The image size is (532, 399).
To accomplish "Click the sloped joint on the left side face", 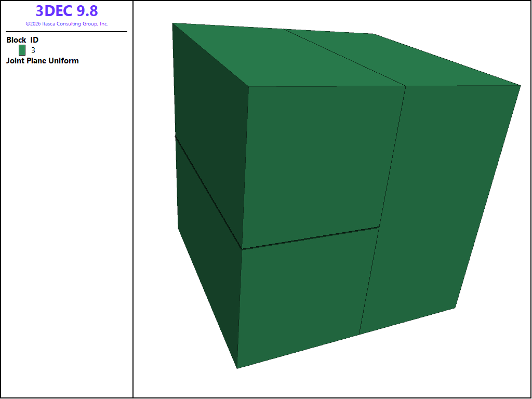I will click(208, 192).
